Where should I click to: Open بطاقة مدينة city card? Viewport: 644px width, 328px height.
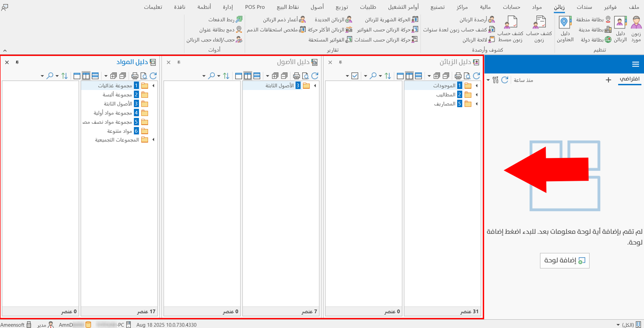click(595, 30)
